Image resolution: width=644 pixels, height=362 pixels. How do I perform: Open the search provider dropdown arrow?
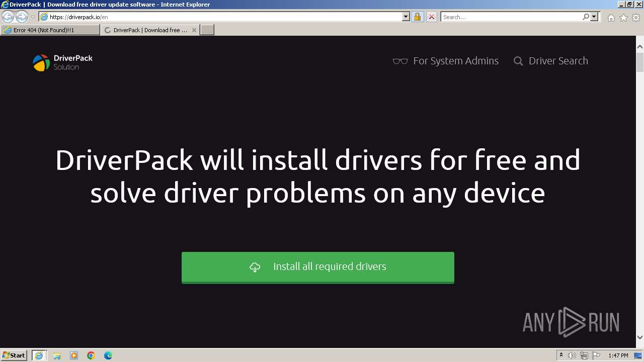tap(594, 17)
